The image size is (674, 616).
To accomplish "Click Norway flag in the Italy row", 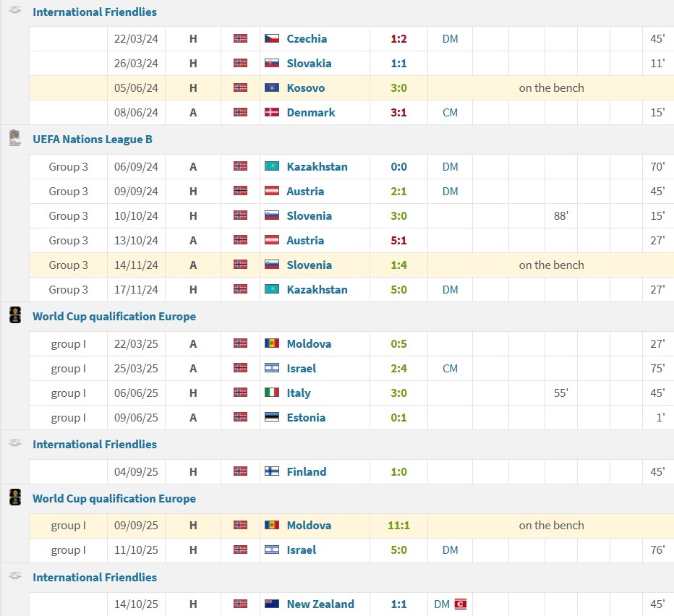I will (x=240, y=393).
